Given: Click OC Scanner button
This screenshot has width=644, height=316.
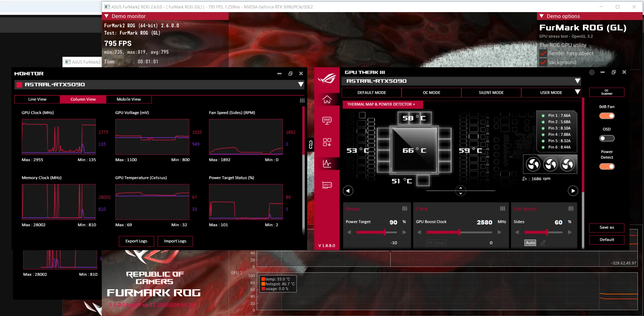Looking at the screenshot, I should [607, 92].
